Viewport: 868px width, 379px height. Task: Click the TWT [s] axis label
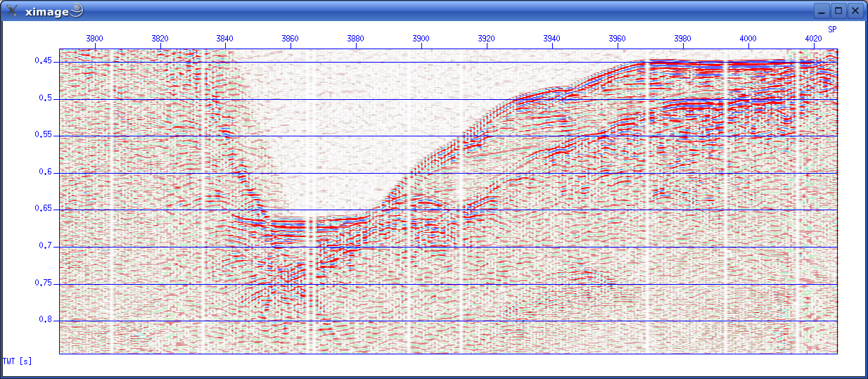(x=18, y=361)
